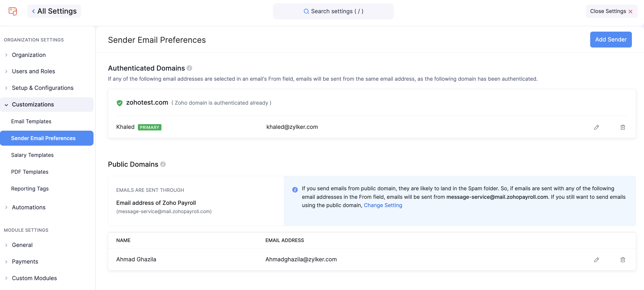Open Email Templates from the sidebar
The height and width of the screenshot is (290, 644).
click(31, 121)
